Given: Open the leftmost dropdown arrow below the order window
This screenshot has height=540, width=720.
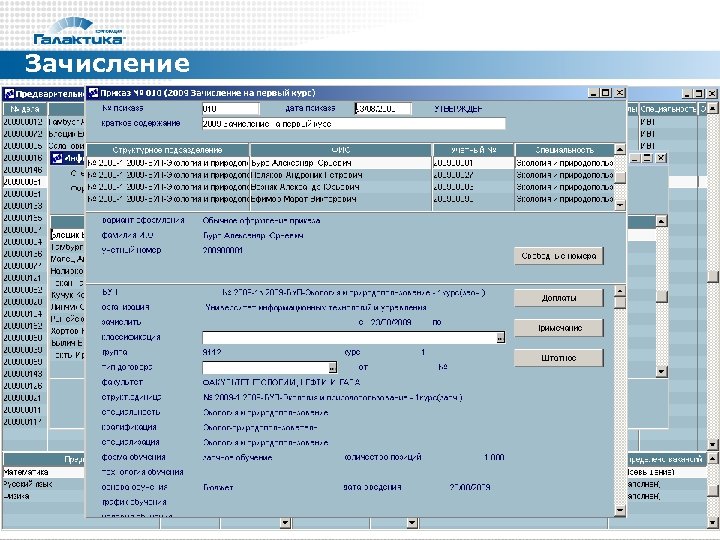Looking at the screenshot, I should [285, 523].
